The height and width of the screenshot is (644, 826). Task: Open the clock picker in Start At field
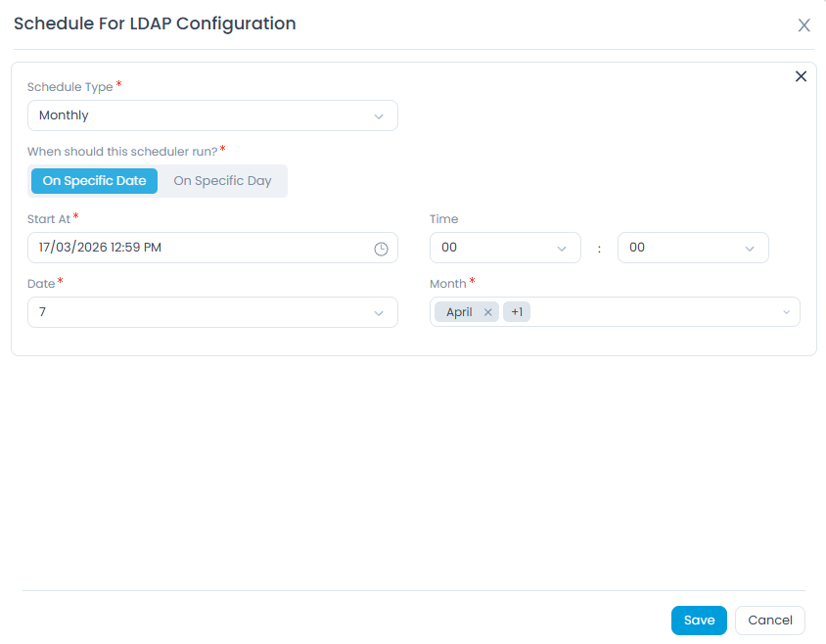click(381, 248)
